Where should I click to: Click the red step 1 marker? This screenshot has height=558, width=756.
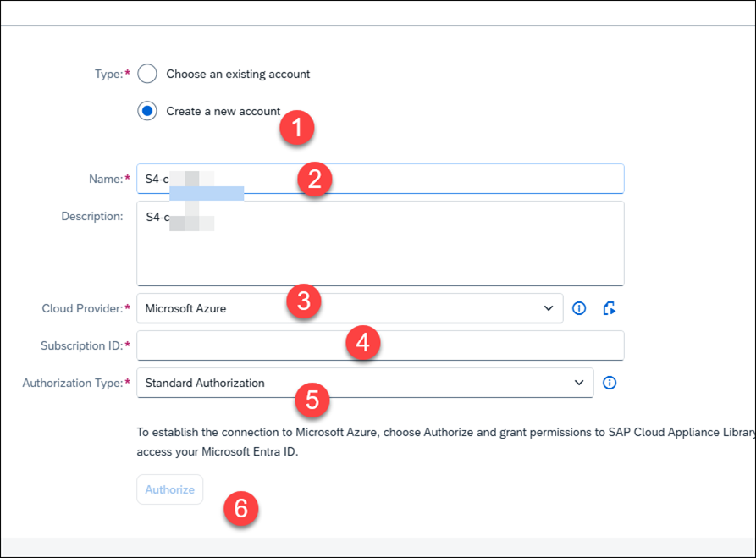tap(297, 128)
